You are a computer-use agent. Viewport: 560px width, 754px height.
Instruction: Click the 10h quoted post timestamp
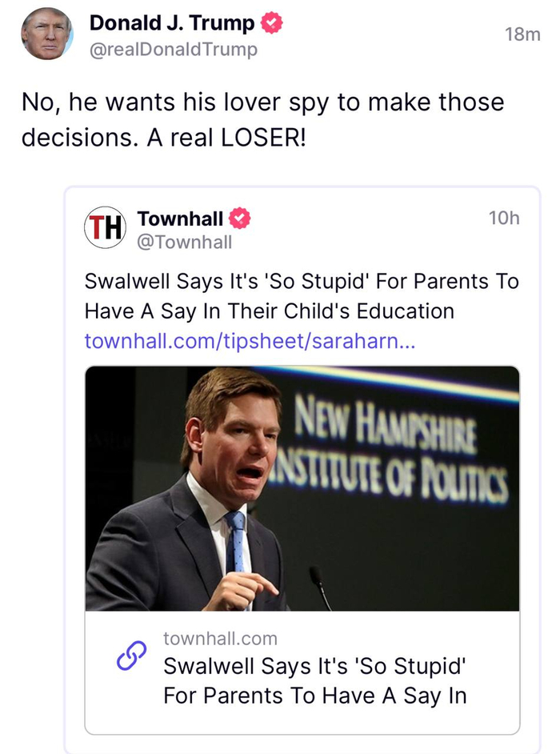[503, 218]
